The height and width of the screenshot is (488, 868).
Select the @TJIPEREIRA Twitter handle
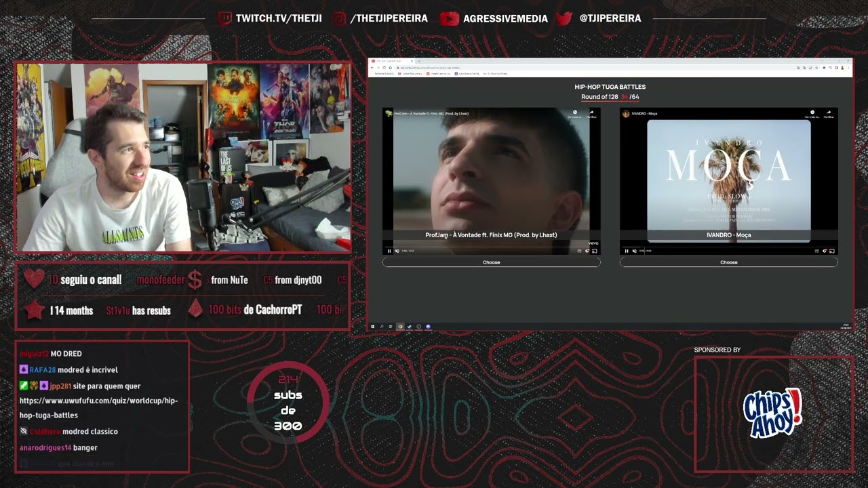[610, 18]
